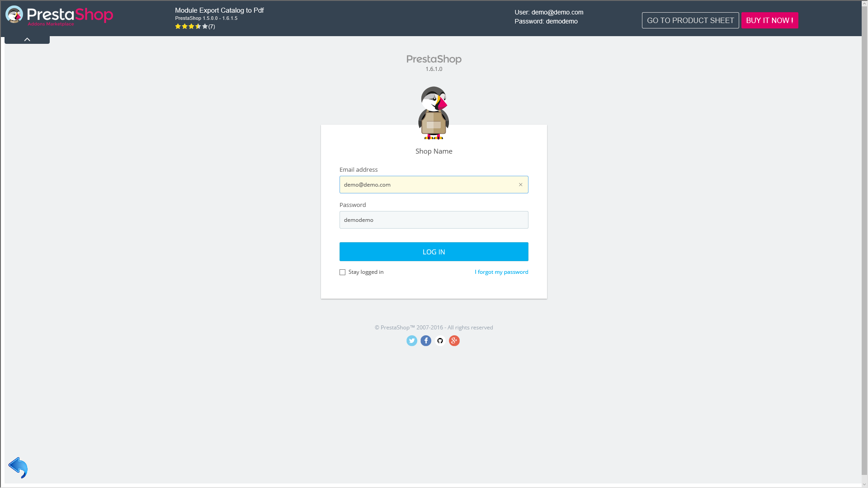
Task: Click the Twitter social icon
Action: click(411, 341)
